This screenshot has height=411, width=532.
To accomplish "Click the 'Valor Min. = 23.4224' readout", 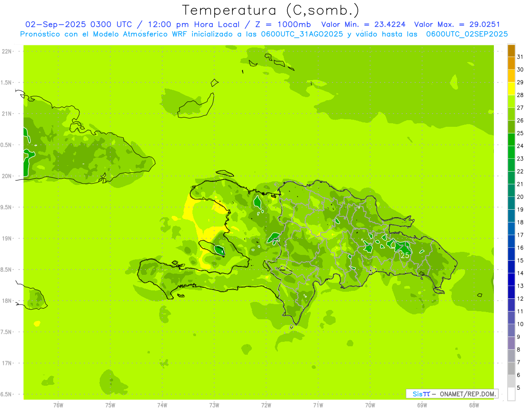I will pyautogui.click(x=364, y=24).
